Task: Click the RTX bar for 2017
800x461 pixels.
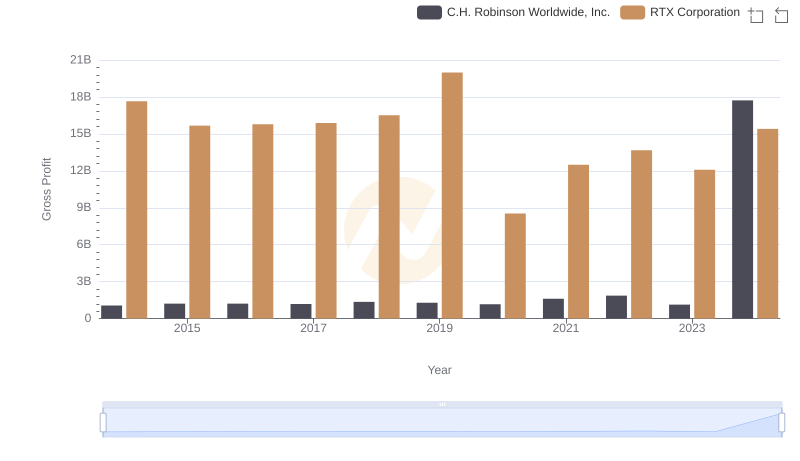Action: (326, 221)
